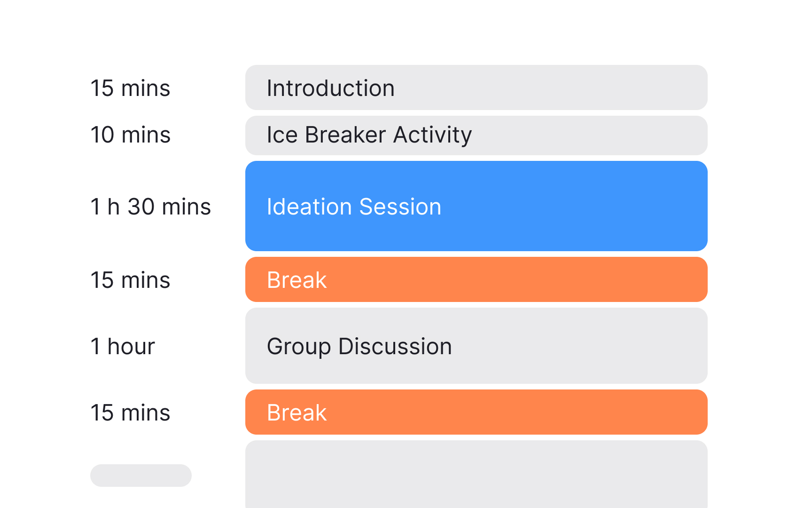Viewport: 812px width, 508px height.
Task: Click the 15 mins label beside Introduction
Action: click(130, 88)
